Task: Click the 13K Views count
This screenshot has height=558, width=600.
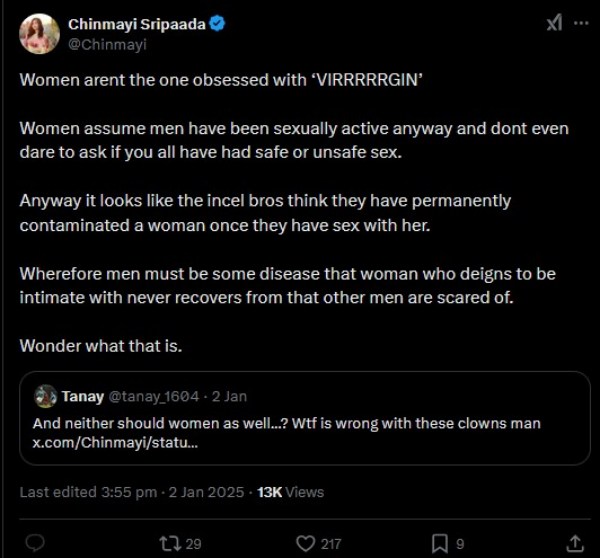Action: [x=291, y=492]
